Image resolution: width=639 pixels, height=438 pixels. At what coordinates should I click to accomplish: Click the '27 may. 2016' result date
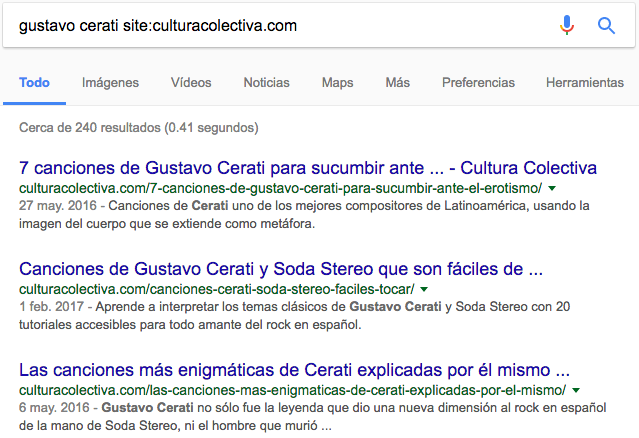[57, 205]
